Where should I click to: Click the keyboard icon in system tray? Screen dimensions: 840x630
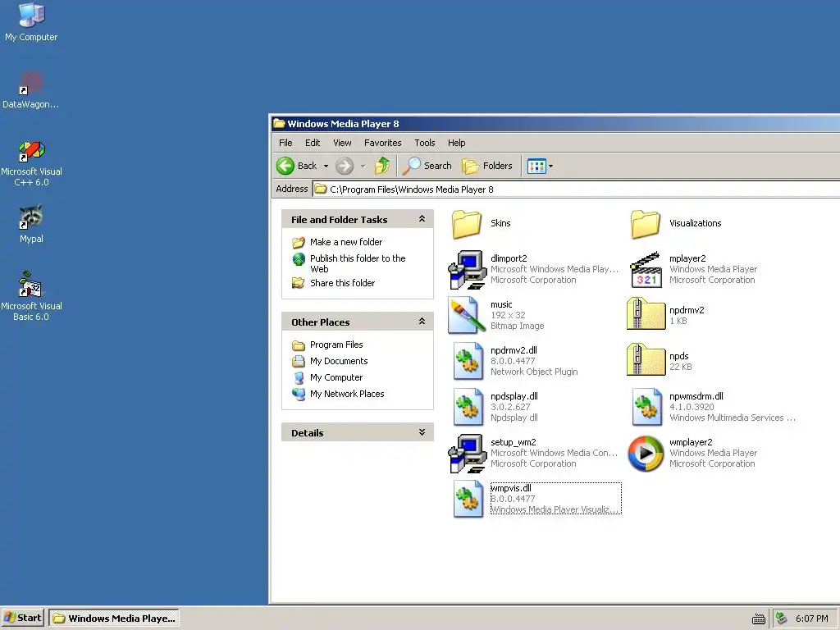pyautogui.click(x=759, y=619)
